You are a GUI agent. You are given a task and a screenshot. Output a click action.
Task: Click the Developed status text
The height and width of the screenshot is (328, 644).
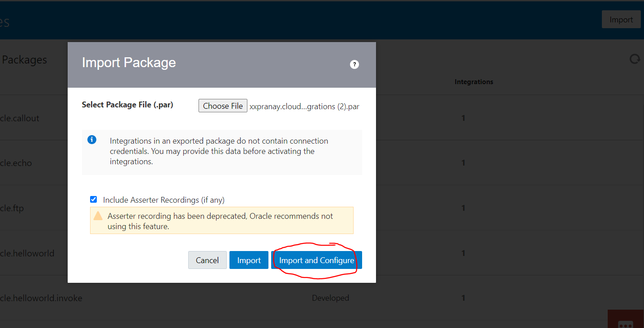point(330,298)
